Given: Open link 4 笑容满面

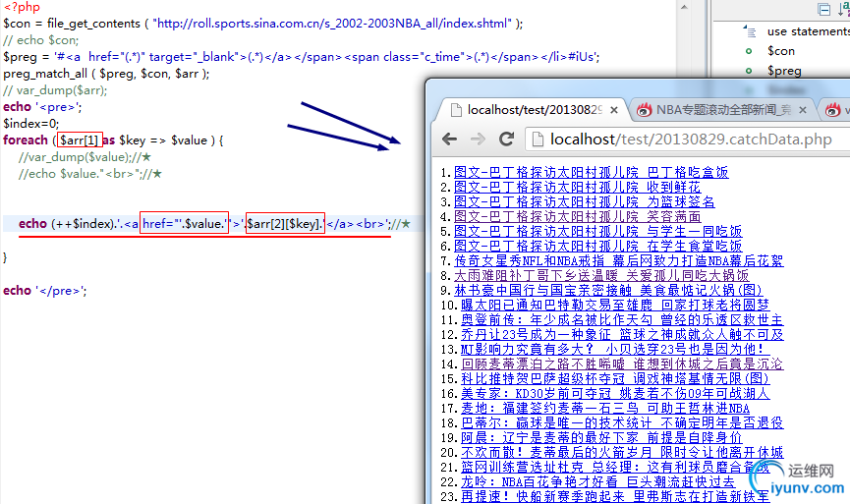Looking at the screenshot, I should [x=578, y=216].
